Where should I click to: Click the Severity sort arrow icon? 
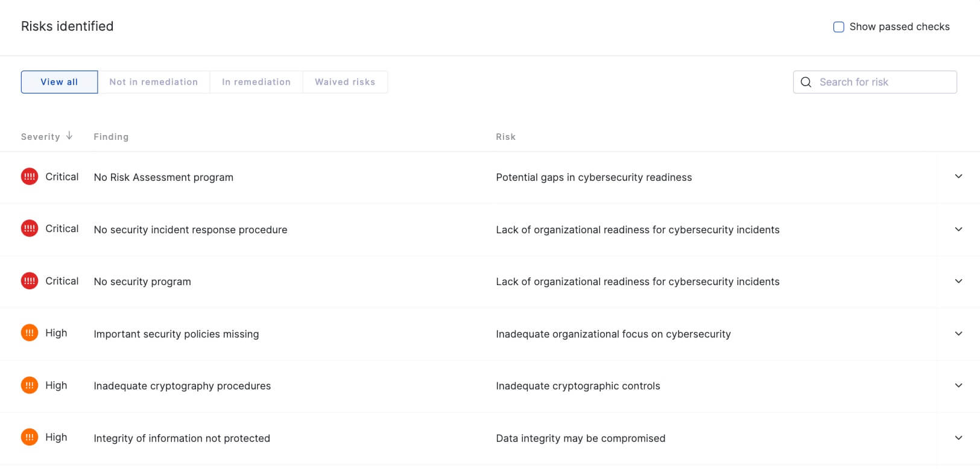[69, 136]
